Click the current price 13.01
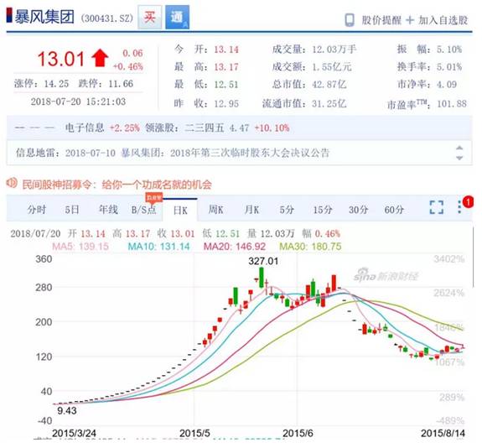 point(60,59)
